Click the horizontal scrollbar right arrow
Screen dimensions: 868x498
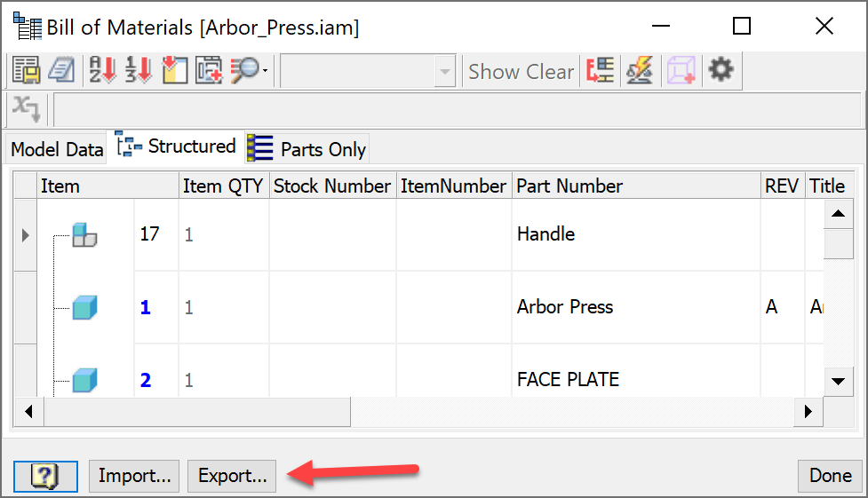[808, 412]
